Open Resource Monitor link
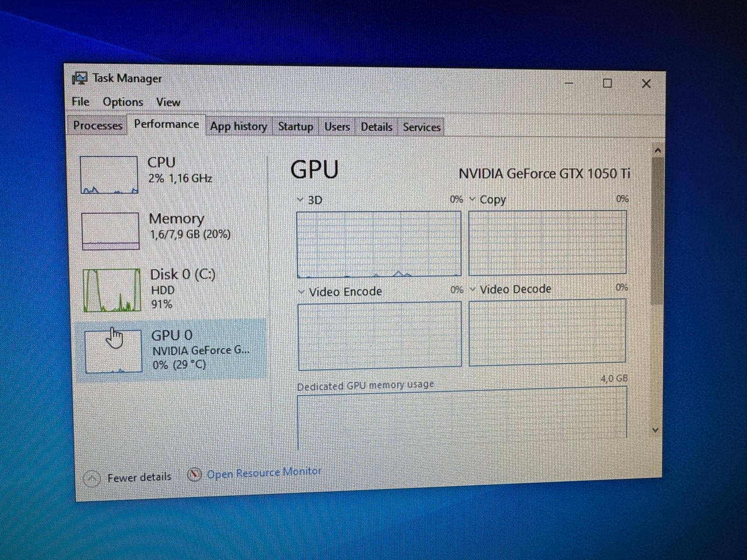The height and width of the screenshot is (560, 747). coord(264,473)
